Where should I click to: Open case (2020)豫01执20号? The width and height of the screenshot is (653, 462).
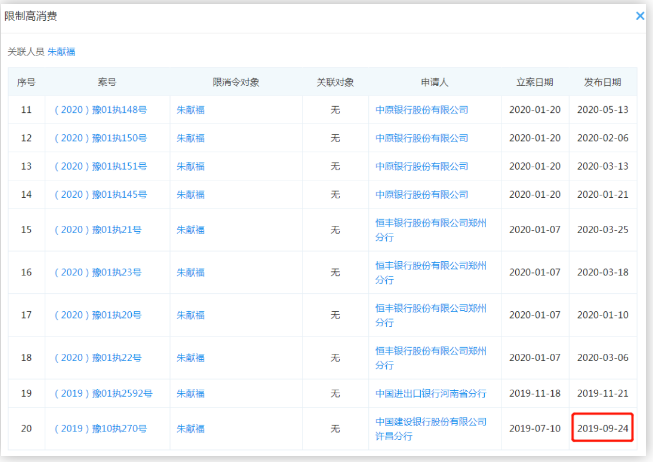[98, 315]
